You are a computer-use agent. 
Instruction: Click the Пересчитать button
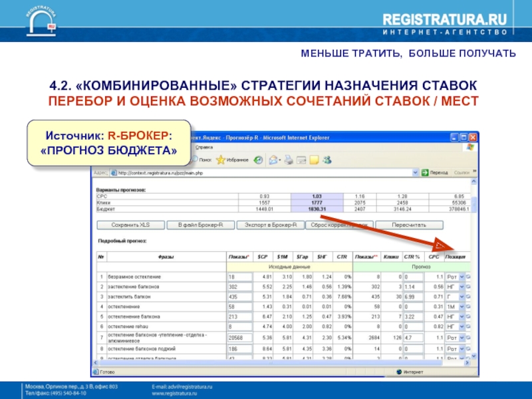click(x=409, y=225)
